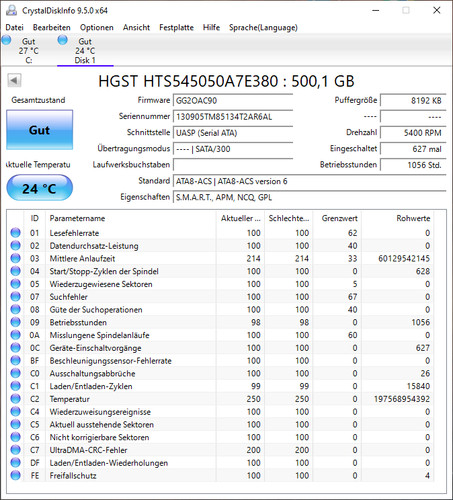
Task: Switch to drive C: tab
Action: click(x=28, y=51)
